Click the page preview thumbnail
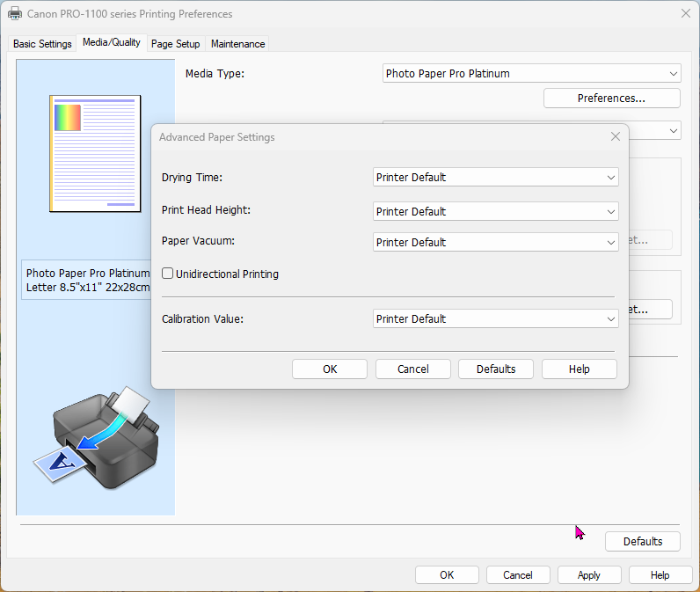This screenshot has height=592, width=700. [95, 154]
